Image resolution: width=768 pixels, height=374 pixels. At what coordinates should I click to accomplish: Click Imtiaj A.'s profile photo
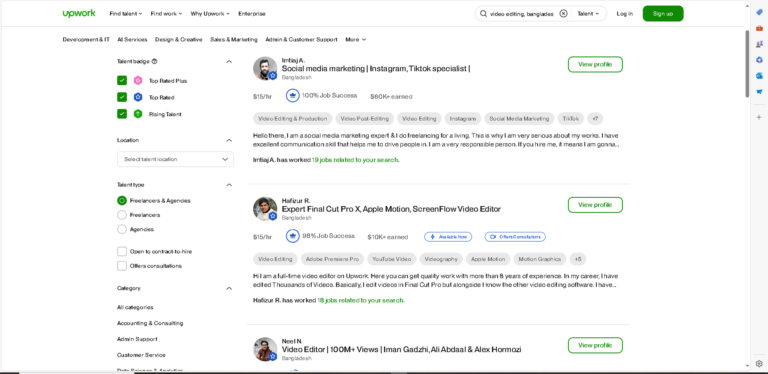point(265,68)
